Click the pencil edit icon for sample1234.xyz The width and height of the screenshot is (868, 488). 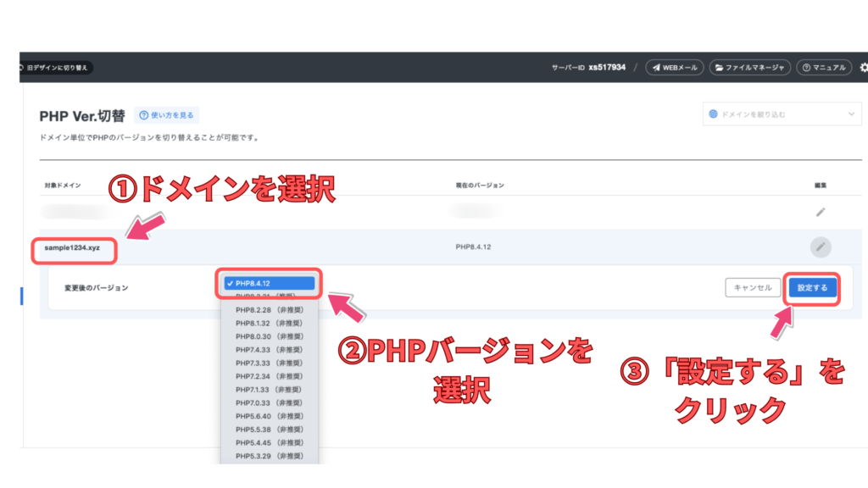click(820, 247)
